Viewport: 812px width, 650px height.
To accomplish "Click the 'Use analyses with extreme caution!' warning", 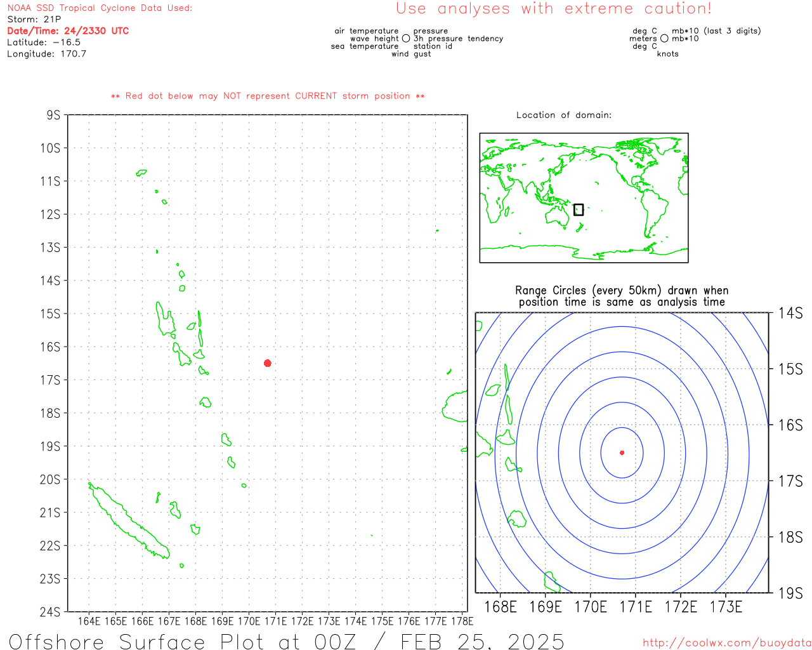I will pos(554,9).
